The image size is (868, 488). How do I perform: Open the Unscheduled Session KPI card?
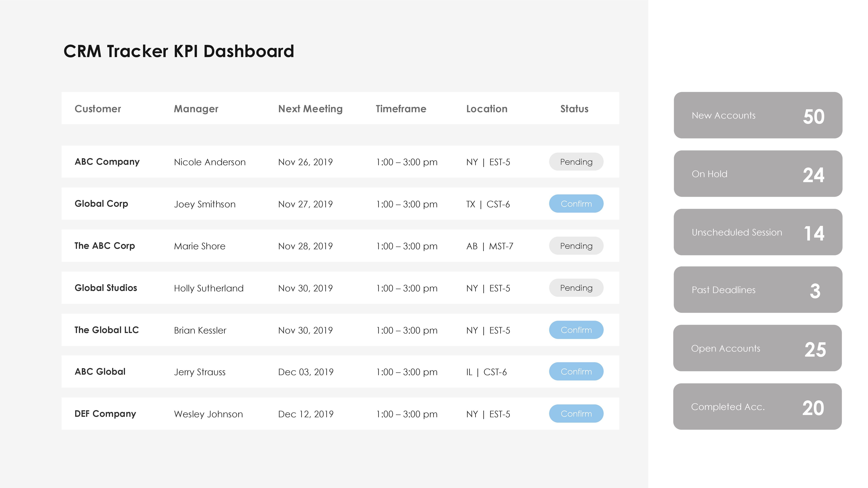click(x=758, y=232)
